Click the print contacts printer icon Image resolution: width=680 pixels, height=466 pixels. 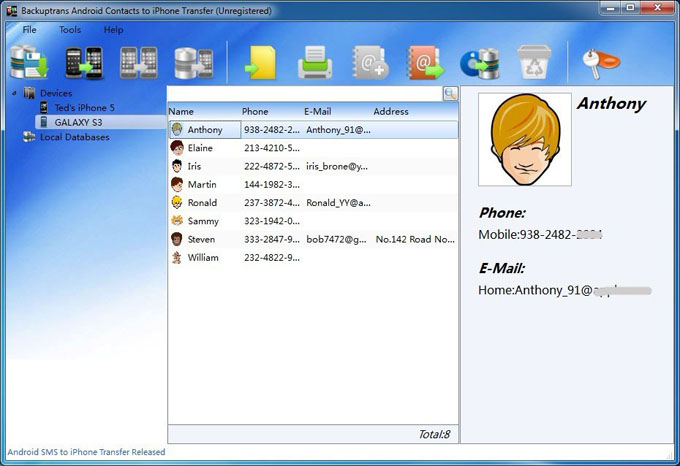(315, 63)
